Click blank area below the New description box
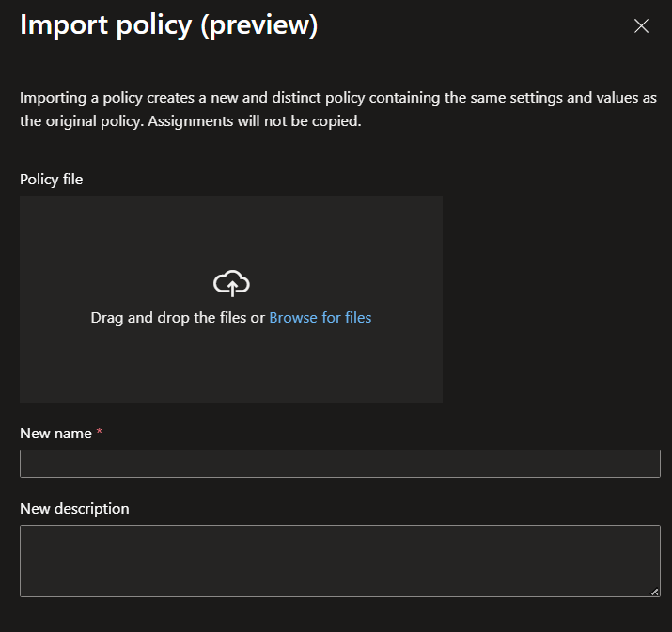Image resolution: width=672 pixels, height=632 pixels. pos(339,616)
